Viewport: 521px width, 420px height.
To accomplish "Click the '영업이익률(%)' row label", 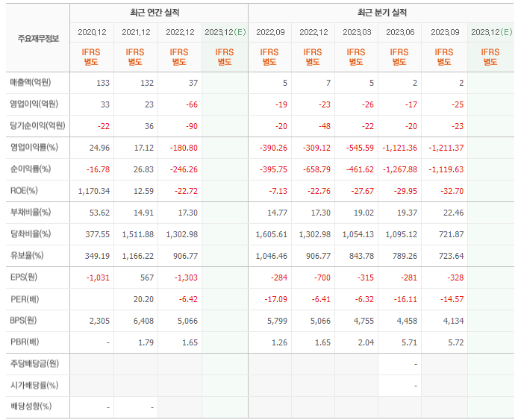I will (x=34, y=147).
